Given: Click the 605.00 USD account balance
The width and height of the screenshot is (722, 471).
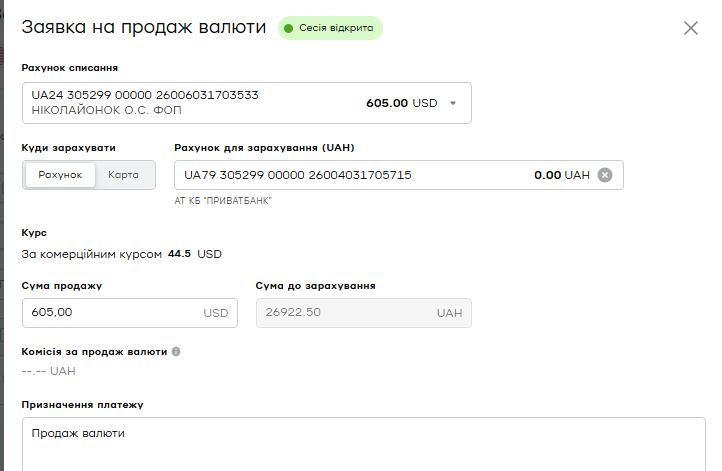Looking at the screenshot, I should [x=402, y=103].
